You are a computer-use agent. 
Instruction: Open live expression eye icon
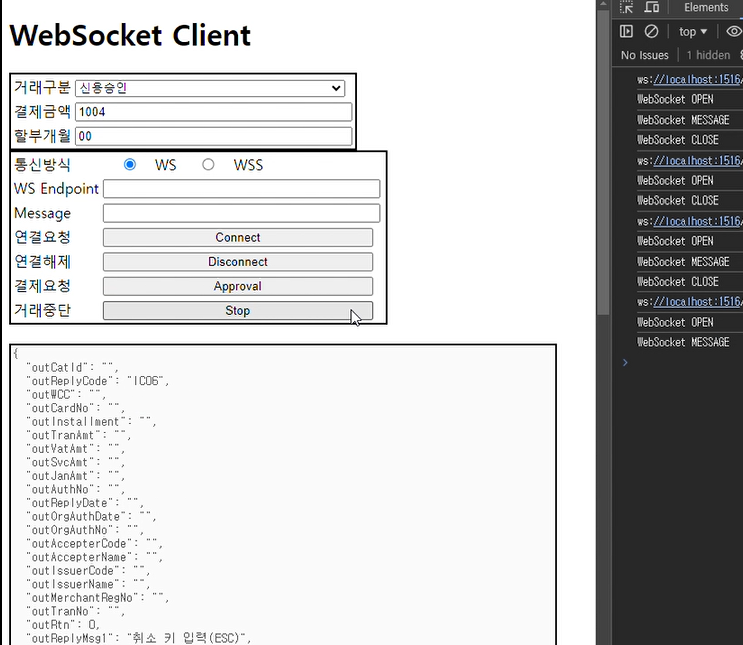pyautogui.click(x=734, y=32)
